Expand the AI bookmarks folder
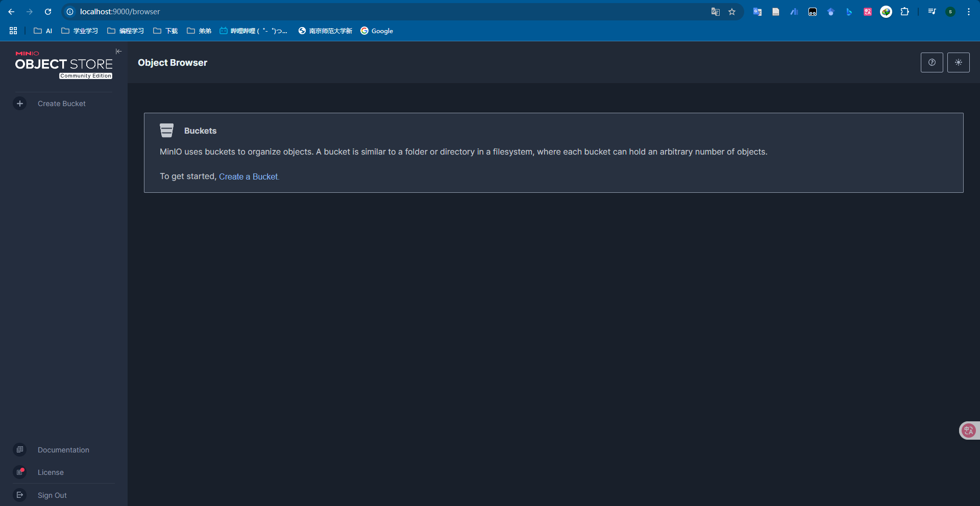 [x=43, y=31]
